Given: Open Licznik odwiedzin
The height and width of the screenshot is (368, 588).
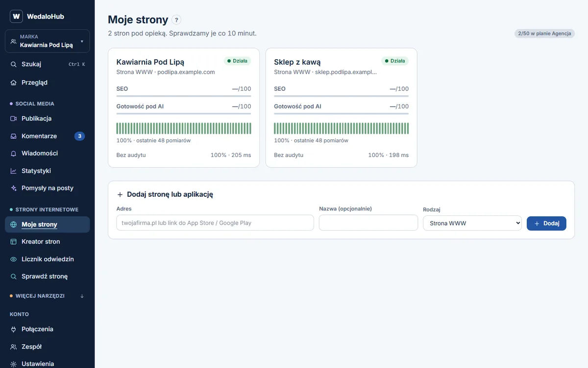Looking at the screenshot, I should tap(47, 259).
